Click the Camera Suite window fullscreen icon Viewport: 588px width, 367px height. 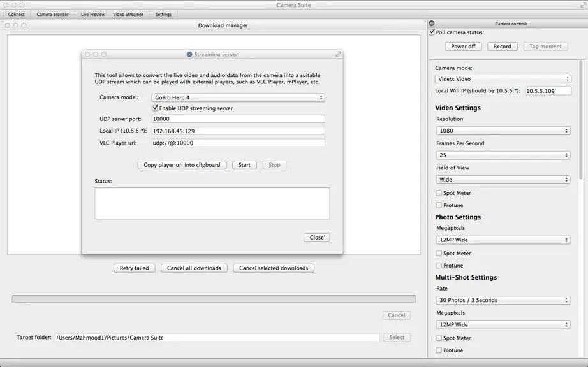pyautogui.click(x=583, y=5)
